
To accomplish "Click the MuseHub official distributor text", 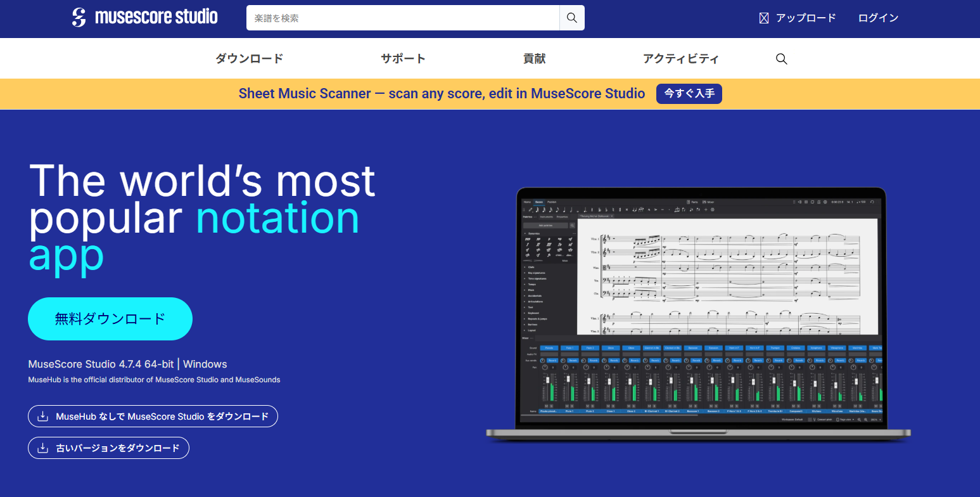I will [154, 380].
